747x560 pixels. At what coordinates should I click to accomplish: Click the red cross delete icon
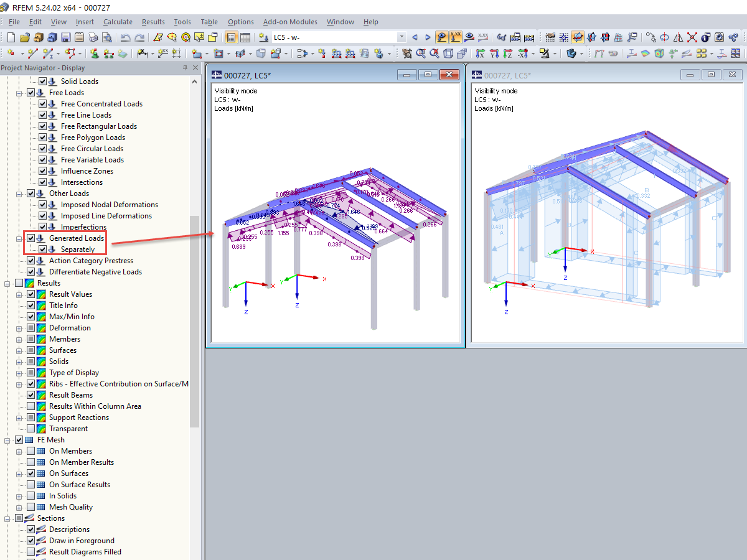coord(692,37)
